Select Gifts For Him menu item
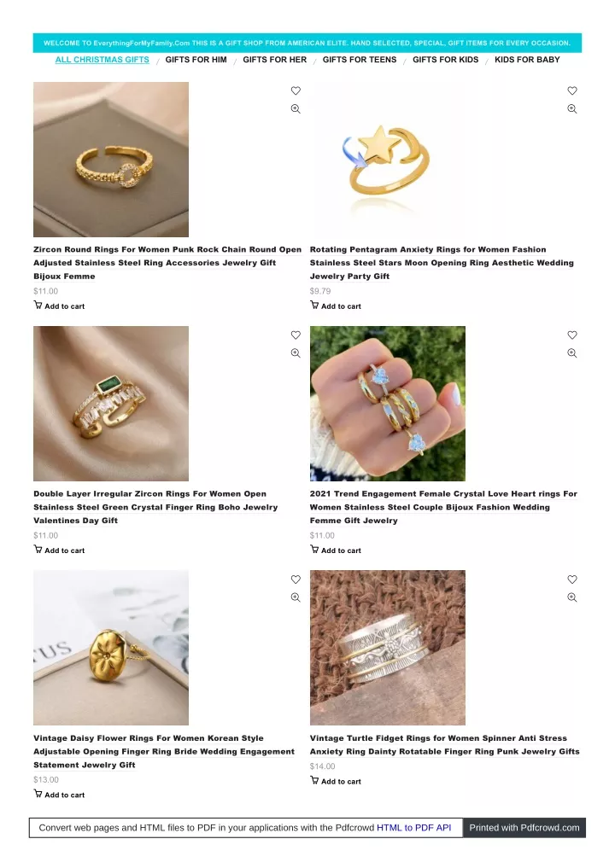 pyautogui.click(x=196, y=60)
